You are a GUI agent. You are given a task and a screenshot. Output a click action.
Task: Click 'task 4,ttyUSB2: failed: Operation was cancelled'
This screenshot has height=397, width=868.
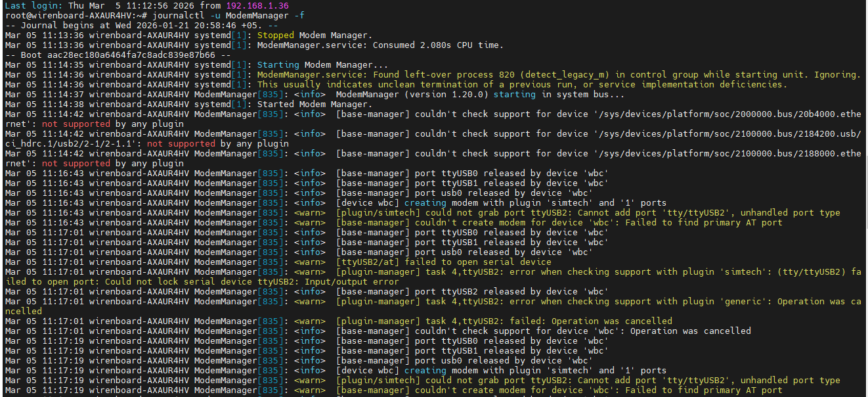pyautogui.click(x=504, y=321)
